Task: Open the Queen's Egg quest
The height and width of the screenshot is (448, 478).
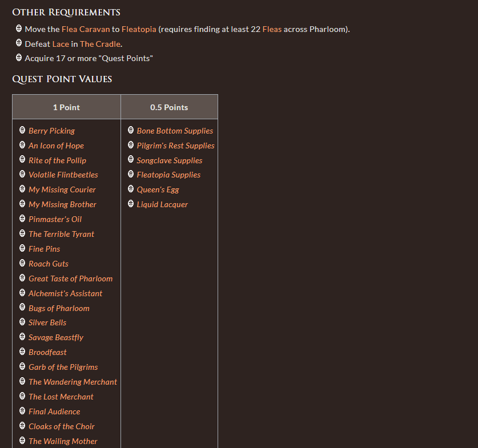Action: (158, 189)
